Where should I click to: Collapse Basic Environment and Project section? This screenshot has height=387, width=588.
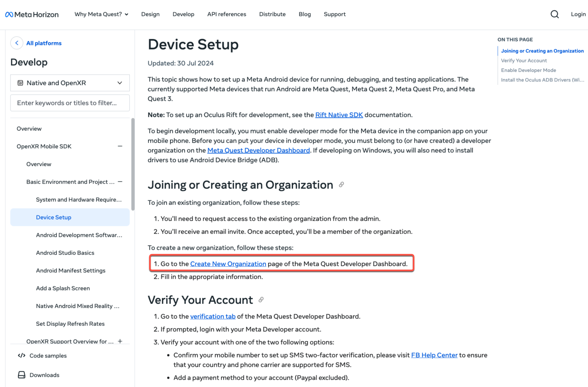point(120,182)
